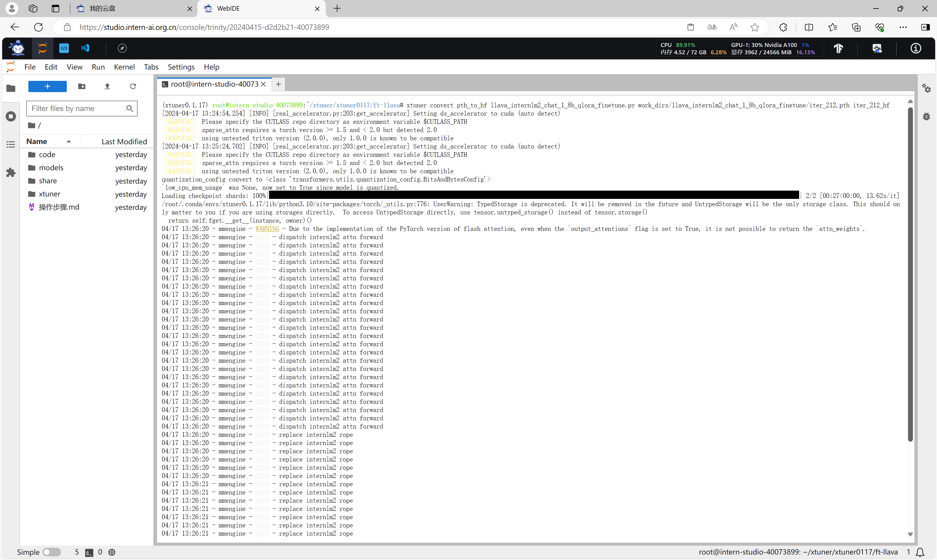Open the View menu
The height and width of the screenshot is (560, 937).
click(x=74, y=67)
